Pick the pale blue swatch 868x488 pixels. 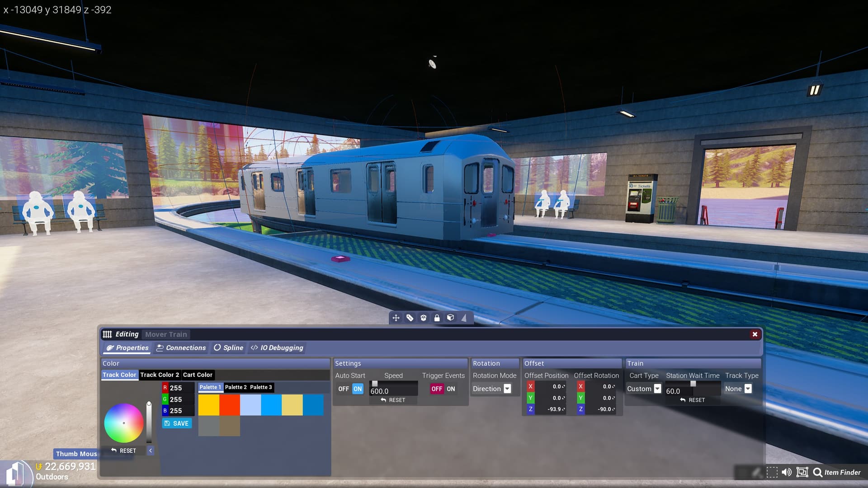[250, 405]
